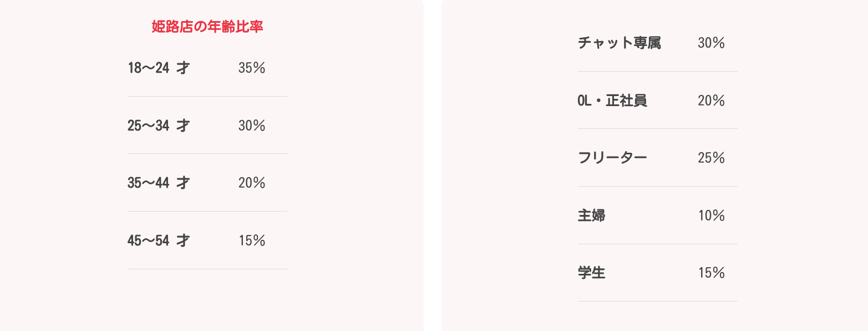
Task: Click the 20% value for ages 35〜44
Action: 252,183
